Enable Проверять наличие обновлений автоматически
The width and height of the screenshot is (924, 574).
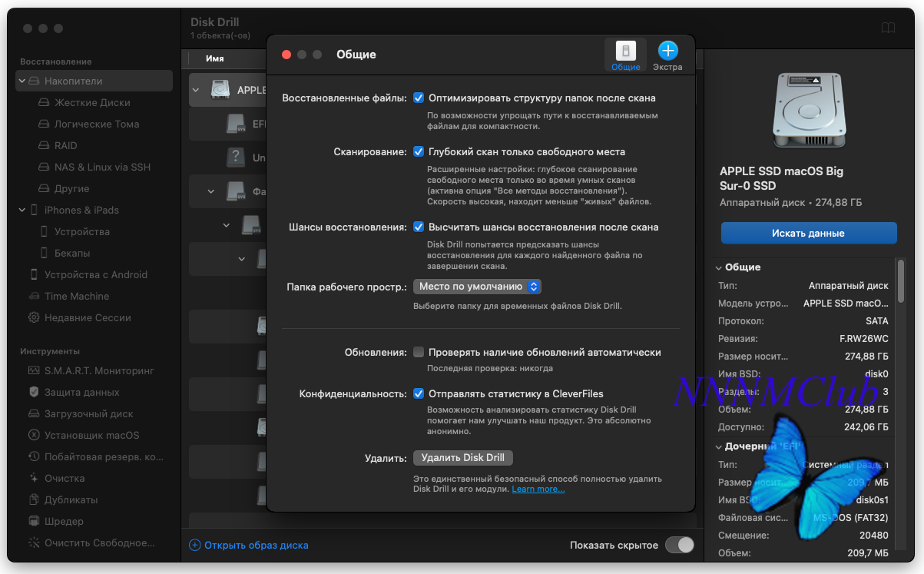[419, 352]
